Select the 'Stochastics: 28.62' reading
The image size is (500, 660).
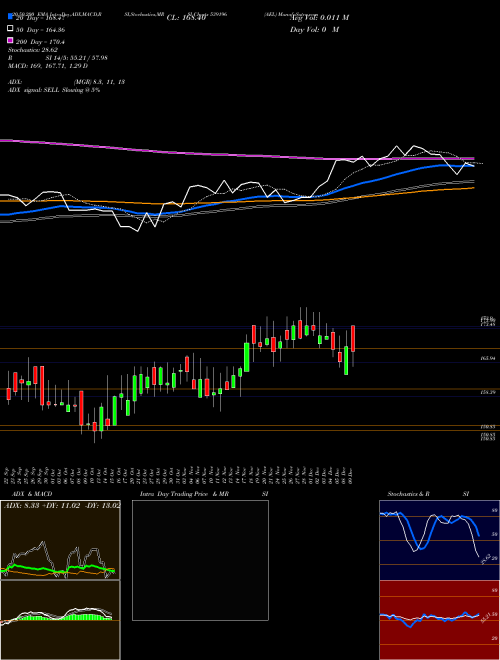[x=32, y=50]
